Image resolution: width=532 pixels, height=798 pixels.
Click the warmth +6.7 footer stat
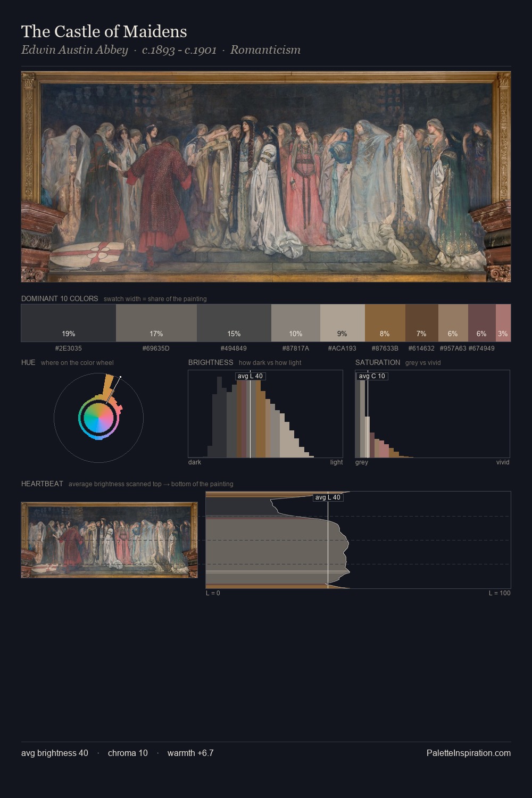[190, 753]
